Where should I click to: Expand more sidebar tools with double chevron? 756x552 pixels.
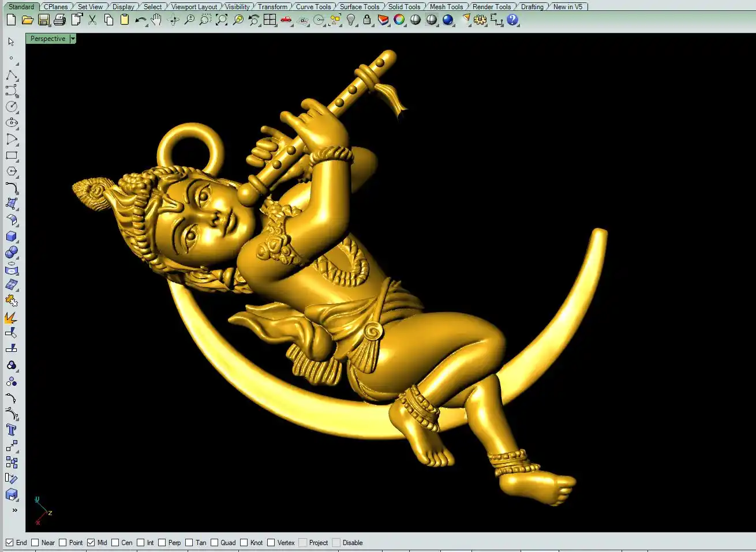click(x=14, y=510)
